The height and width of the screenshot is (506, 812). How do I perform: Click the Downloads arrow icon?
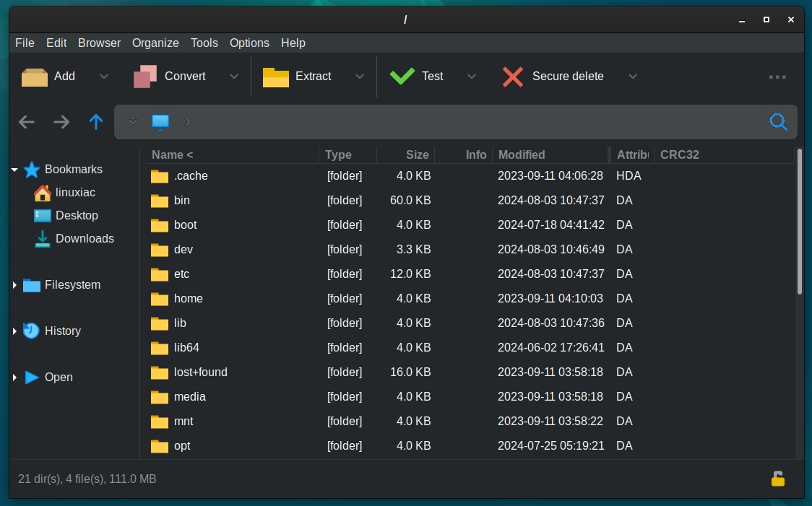43,239
